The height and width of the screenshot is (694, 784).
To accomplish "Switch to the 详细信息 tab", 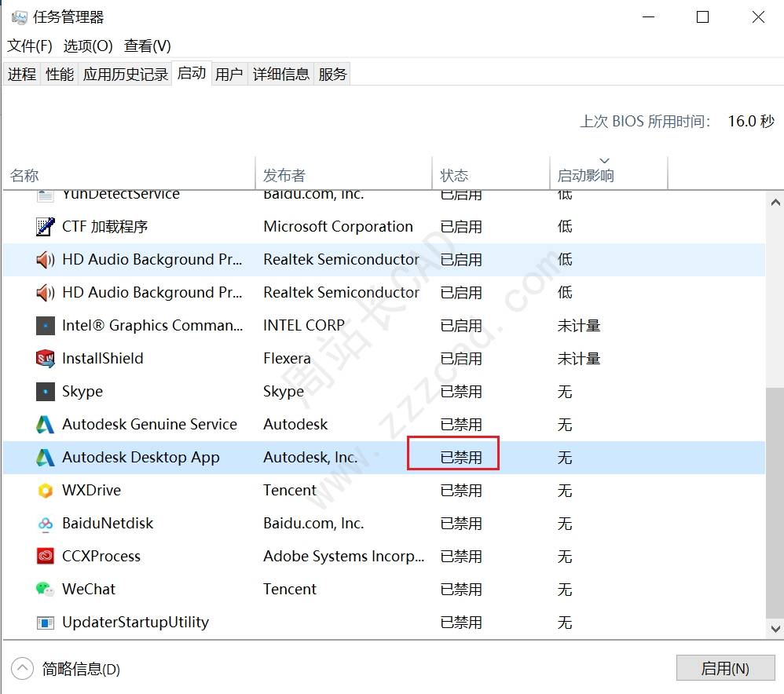I will pos(280,74).
